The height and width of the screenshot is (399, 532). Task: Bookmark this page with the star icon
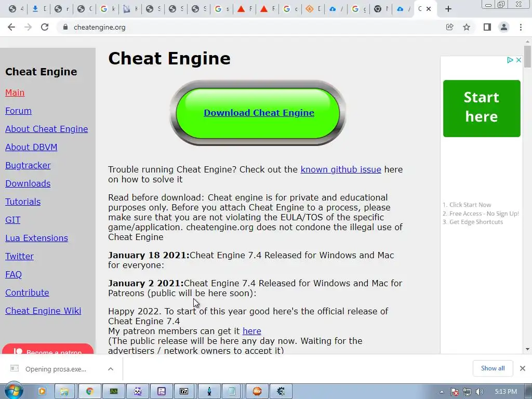[467, 27]
